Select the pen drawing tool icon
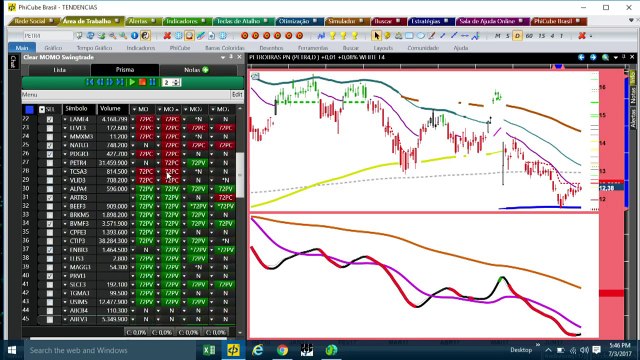This screenshot has width=640, height=360. [x=431, y=36]
